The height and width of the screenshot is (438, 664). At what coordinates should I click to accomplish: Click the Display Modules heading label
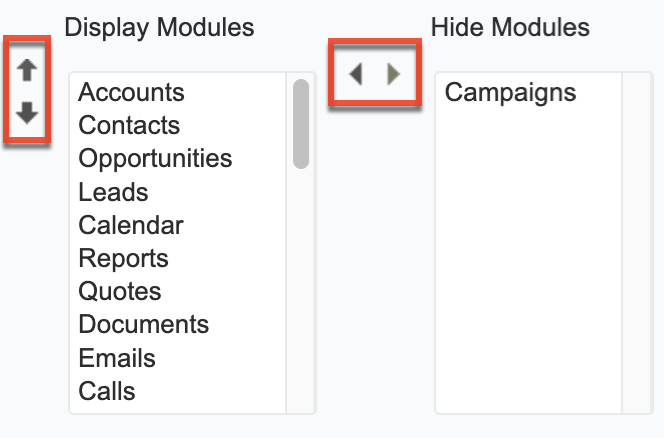tap(159, 28)
